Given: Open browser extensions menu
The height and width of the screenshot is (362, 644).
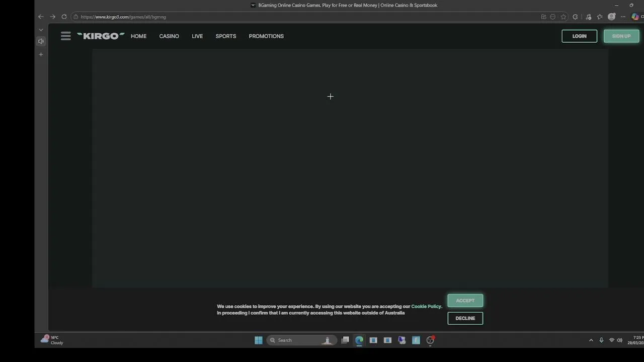Looking at the screenshot, I should tap(575, 17).
